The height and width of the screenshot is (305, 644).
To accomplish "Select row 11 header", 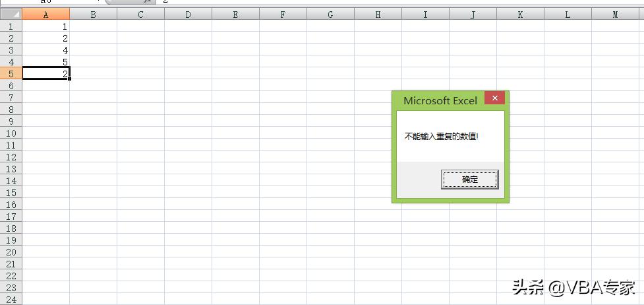I will point(11,145).
